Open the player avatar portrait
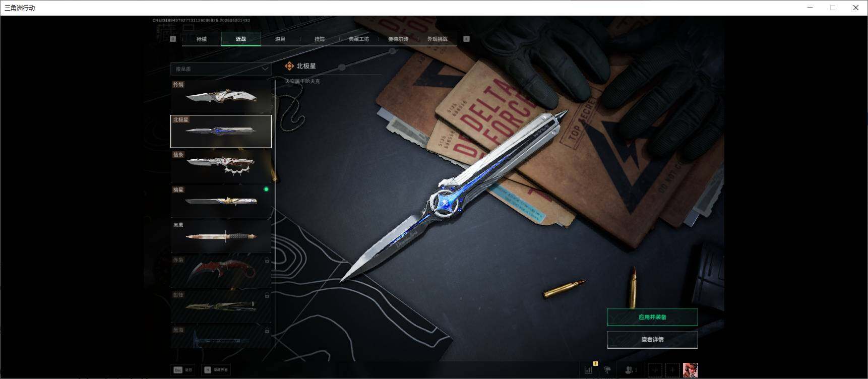The image size is (868, 379). click(690, 370)
